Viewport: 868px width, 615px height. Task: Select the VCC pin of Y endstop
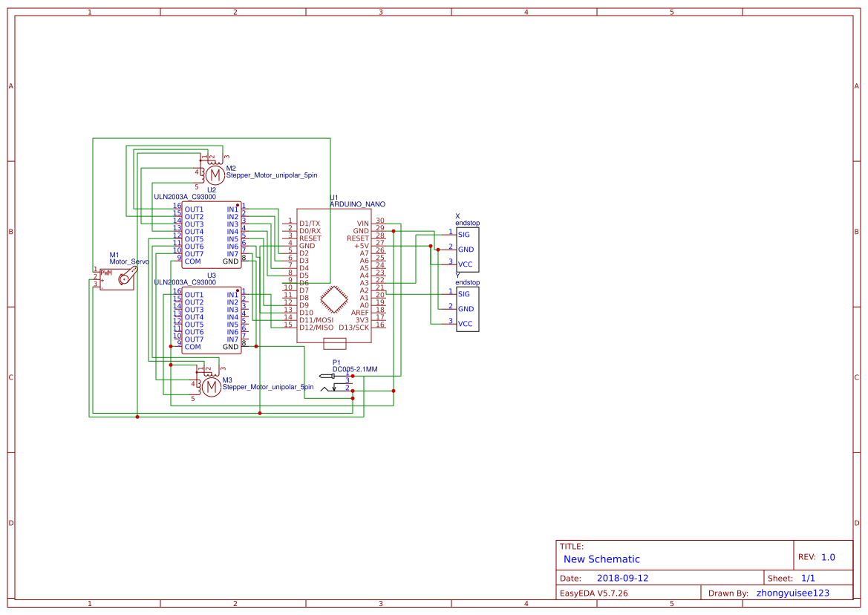(466, 324)
